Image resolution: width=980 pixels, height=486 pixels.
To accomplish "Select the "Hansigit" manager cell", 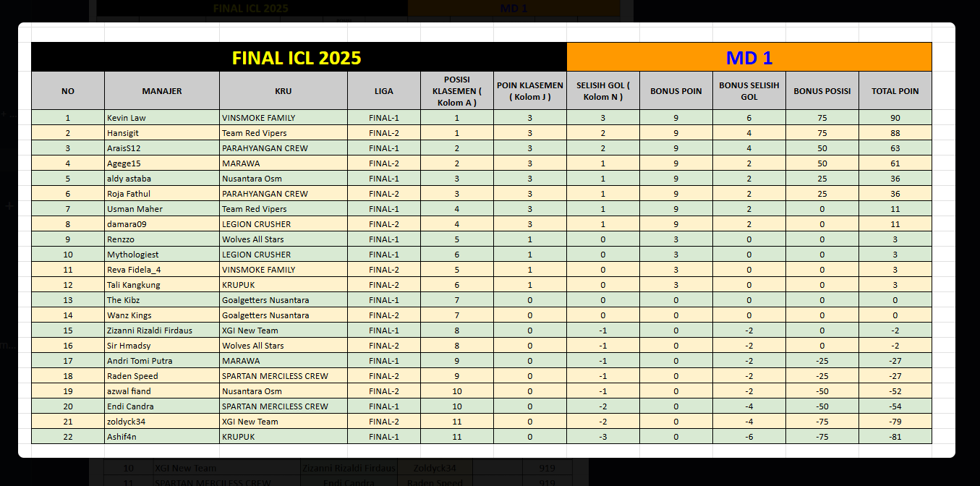I will pos(162,133).
